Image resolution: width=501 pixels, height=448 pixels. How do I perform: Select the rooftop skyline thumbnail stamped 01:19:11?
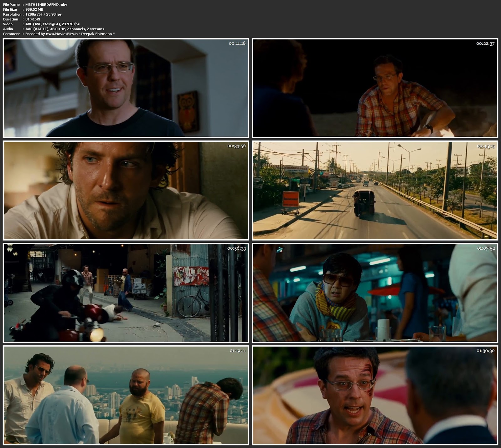click(126, 395)
